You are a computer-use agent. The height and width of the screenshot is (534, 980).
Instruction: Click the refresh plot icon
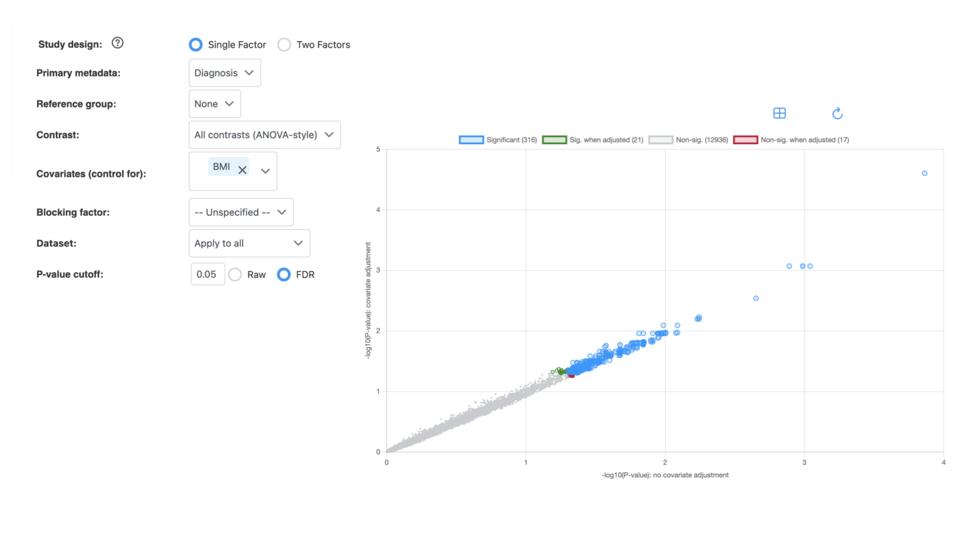pyautogui.click(x=837, y=113)
